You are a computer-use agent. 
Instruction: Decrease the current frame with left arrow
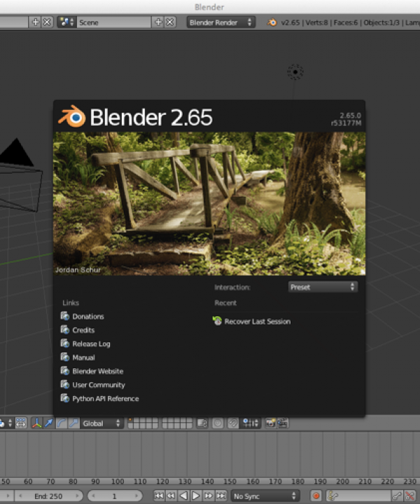[x=94, y=496]
